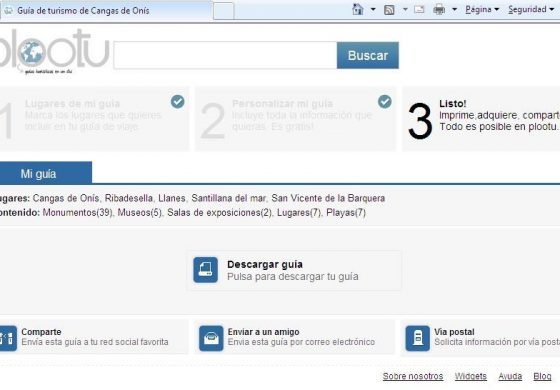This screenshot has width=560, height=390.
Task: Click the Read mail icon in toolbar
Action: (x=419, y=10)
